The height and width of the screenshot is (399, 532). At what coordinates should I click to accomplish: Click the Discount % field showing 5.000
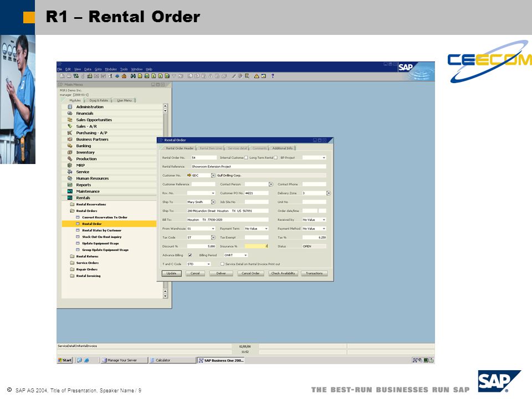[201, 246]
